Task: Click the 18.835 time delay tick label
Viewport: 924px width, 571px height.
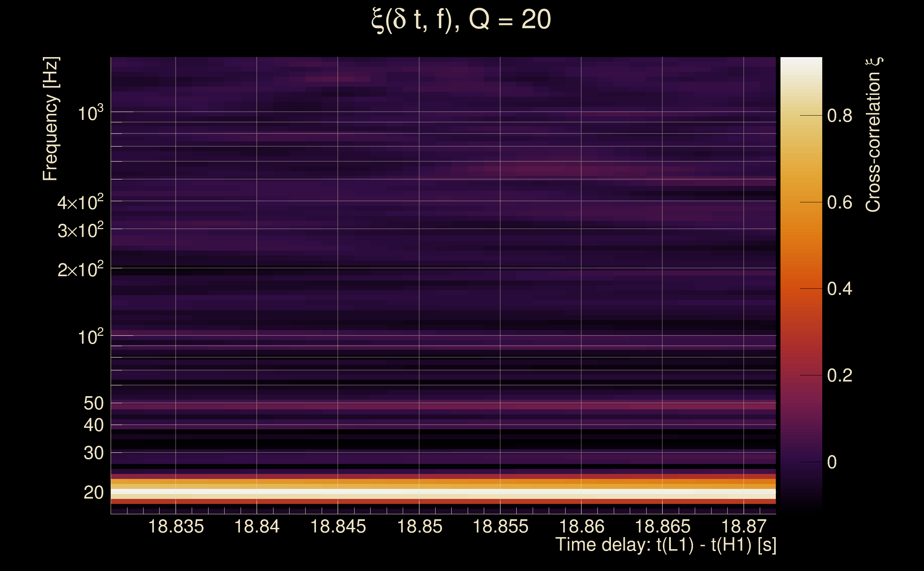Action: 176,526
